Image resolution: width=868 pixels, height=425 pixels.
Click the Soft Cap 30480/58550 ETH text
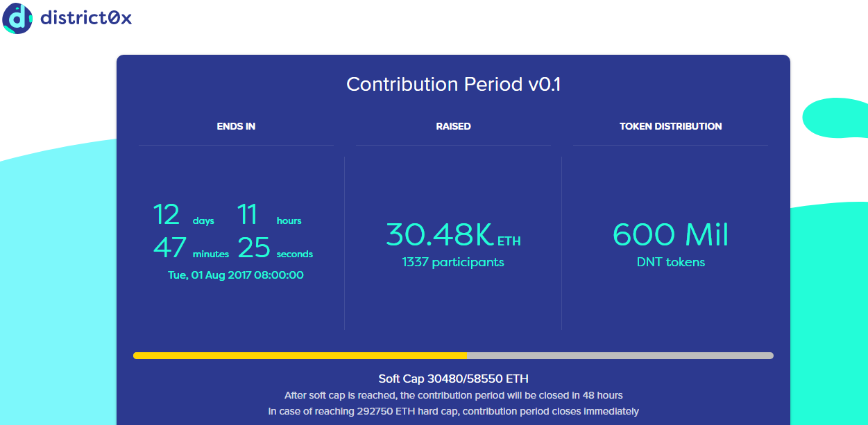coord(453,379)
